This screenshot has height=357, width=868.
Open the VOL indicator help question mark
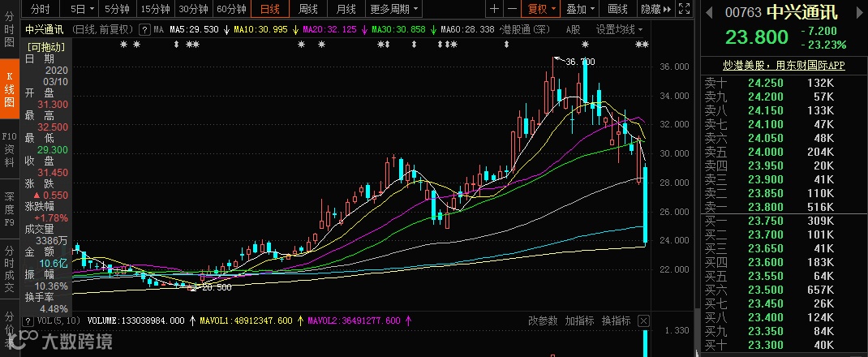(x=27, y=320)
